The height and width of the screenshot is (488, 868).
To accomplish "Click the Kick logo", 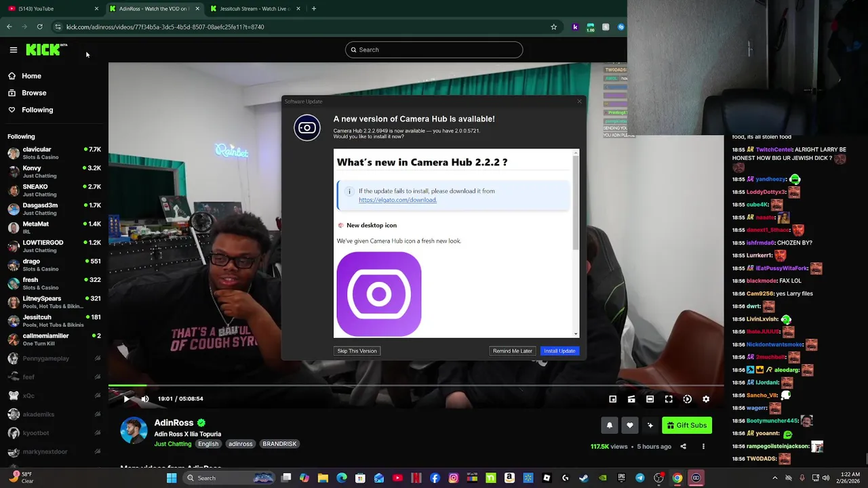I will 46,49.
